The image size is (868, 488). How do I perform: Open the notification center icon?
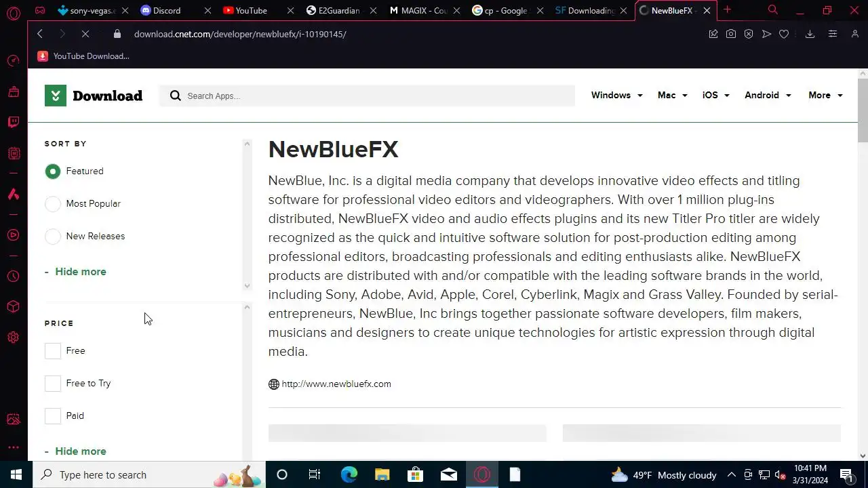(x=847, y=474)
